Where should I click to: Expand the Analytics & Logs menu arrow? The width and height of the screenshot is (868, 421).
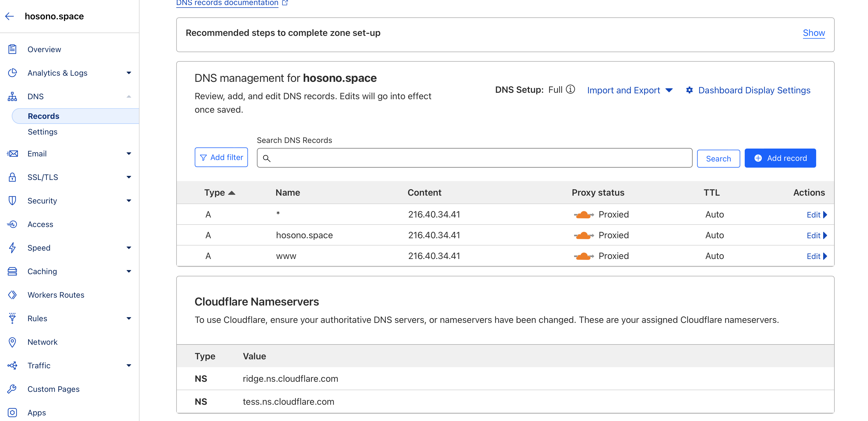coord(129,73)
